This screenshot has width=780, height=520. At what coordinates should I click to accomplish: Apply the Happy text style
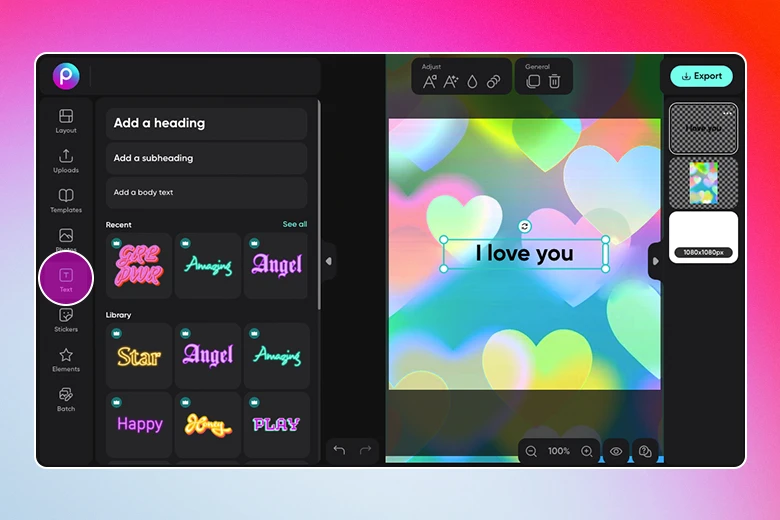[139, 424]
